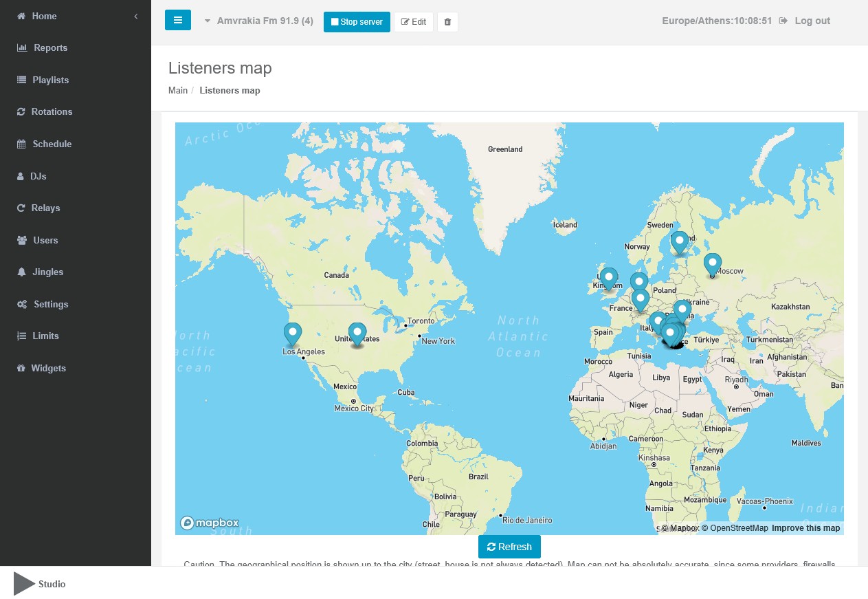Open the Edit server button
The width and height of the screenshot is (868, 599).
(414, 22)
